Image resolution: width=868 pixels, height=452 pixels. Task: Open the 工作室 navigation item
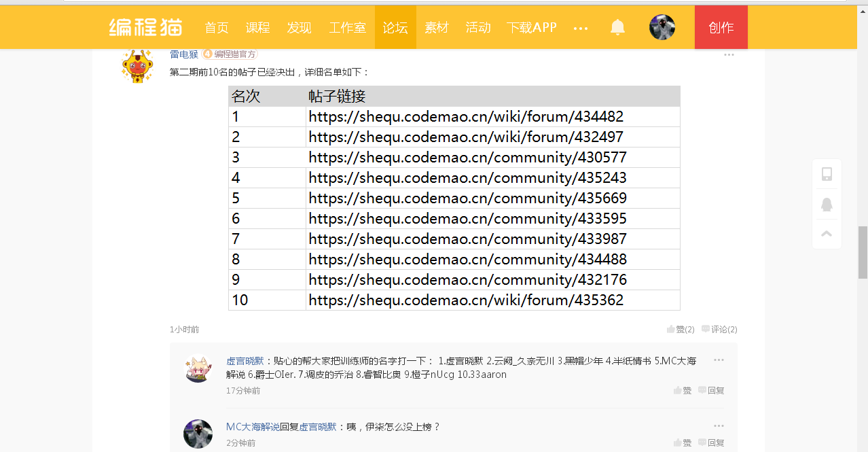coord(348,27)
